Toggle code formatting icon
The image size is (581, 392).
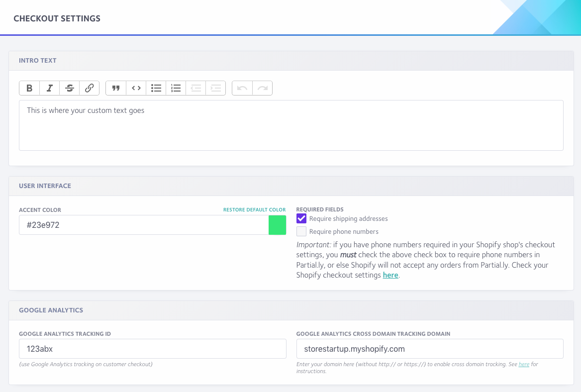click(x=136, y=88)
